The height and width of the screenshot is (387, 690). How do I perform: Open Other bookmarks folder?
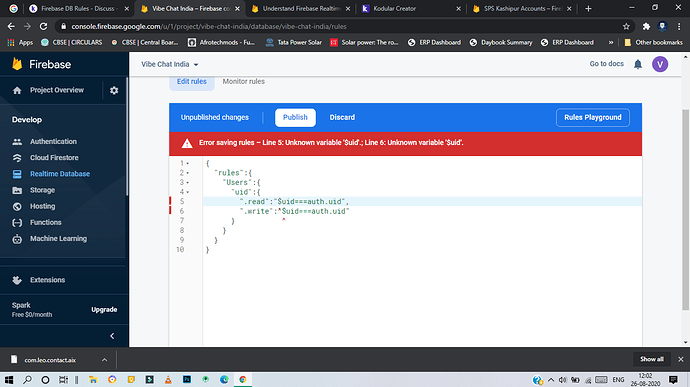pyautogui.click(x=653, y=43)
